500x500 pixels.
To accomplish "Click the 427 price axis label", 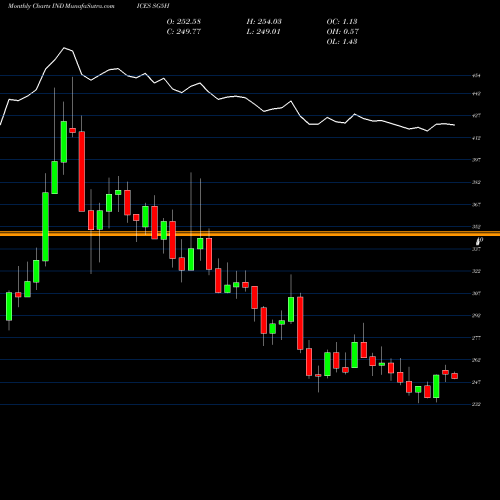I will coord(476,116).
